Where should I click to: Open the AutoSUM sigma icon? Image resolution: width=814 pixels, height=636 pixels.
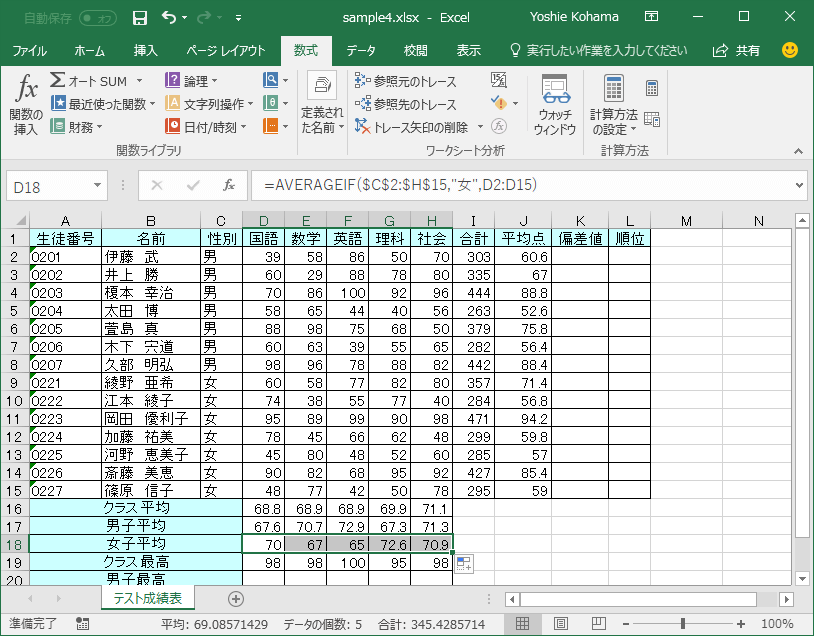coord(57,80)
